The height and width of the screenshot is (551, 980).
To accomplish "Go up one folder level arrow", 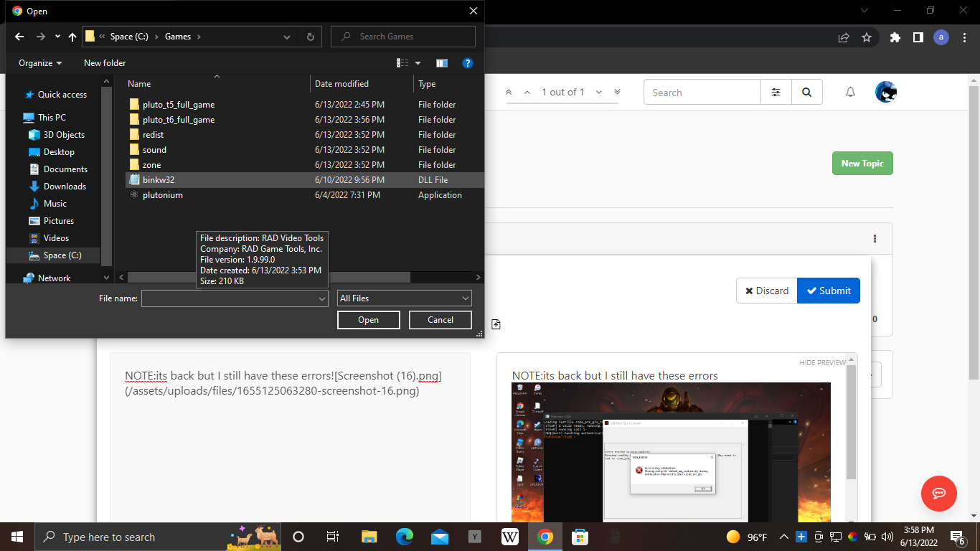I will [72, 37].
